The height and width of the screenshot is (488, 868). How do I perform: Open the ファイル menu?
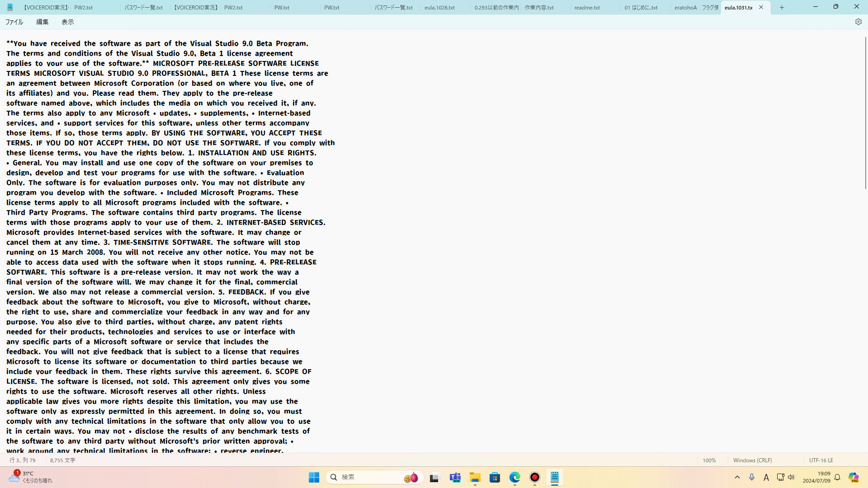[x=14, y=22]
